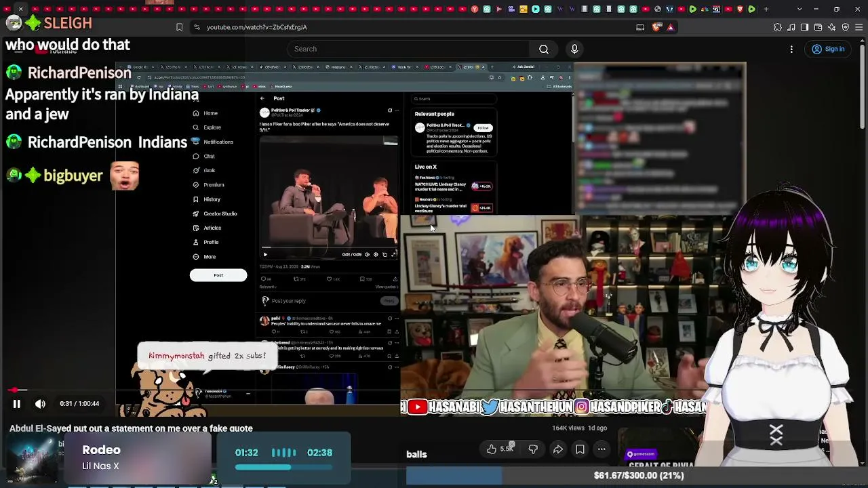This screenshot has width=868, height=488.
Task: Click the install-app icon in address bar
Action: point(640,27)
